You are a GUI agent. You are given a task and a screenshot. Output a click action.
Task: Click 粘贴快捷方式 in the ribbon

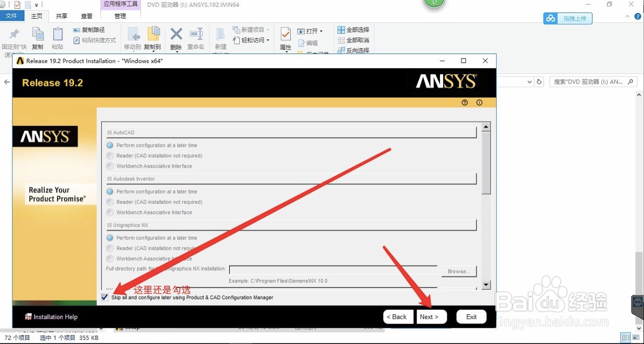(95, 41)
